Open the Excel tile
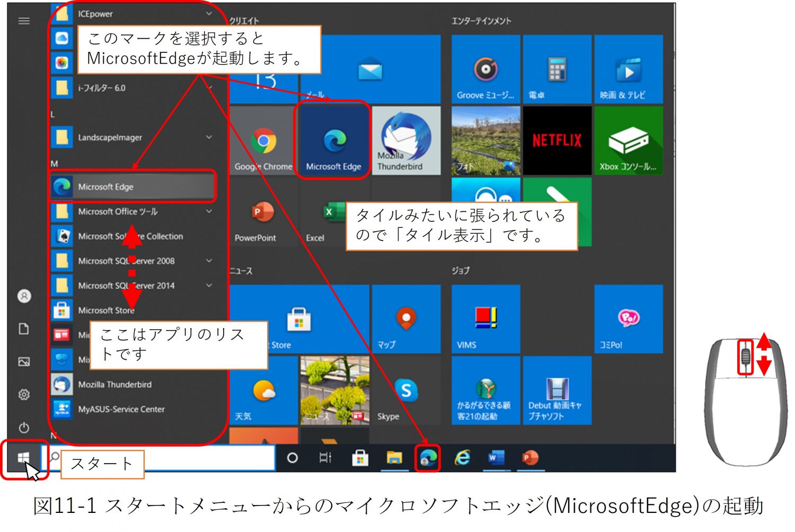795x532 pixels. tap(322, 212)
